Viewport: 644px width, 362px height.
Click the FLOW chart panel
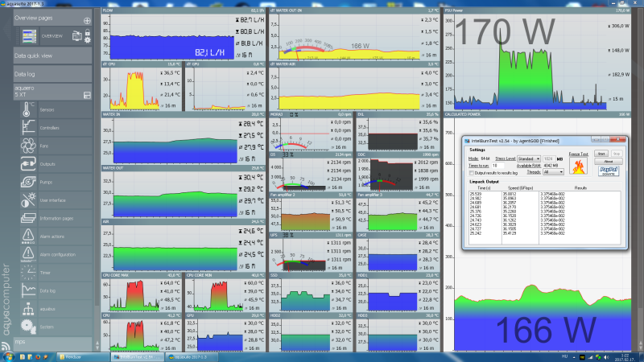pos(184,34)
